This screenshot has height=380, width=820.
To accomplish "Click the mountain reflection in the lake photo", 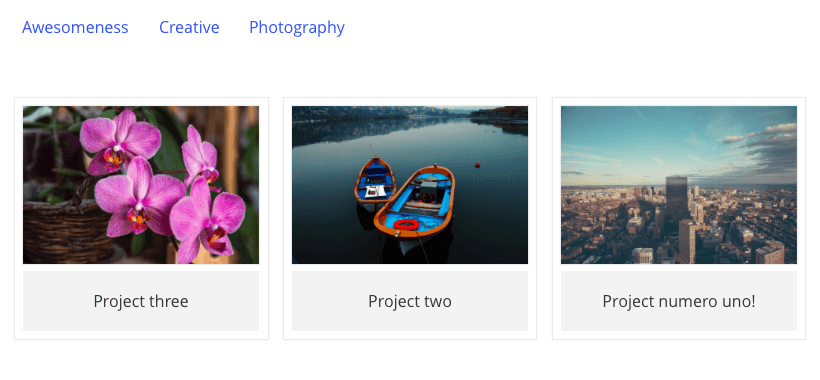I will coord(366,130).
